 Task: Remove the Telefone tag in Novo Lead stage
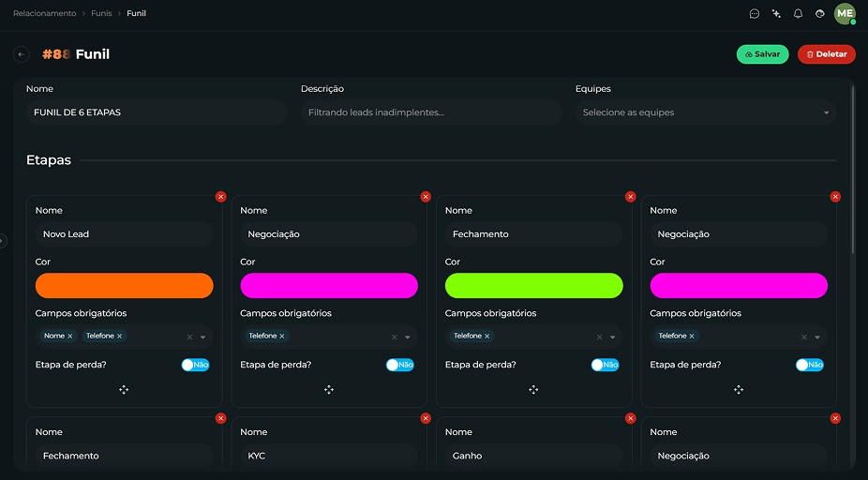[x=120, y=336]
